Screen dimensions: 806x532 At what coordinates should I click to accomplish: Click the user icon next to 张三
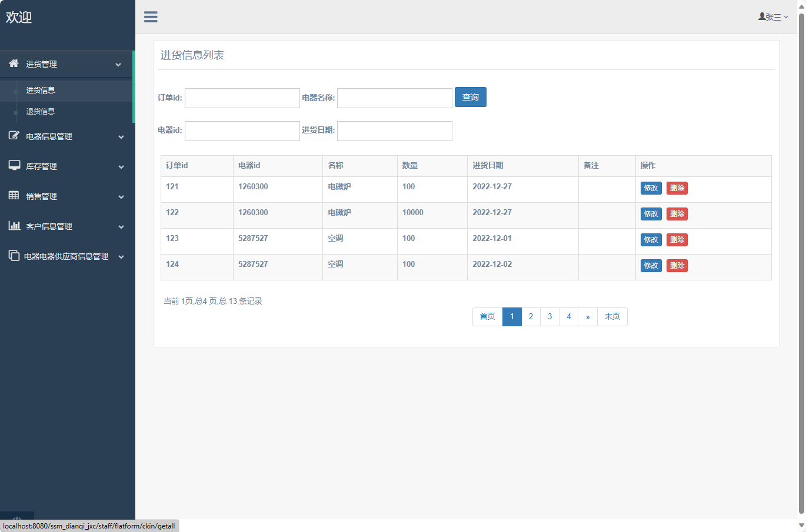click(762, 17)
